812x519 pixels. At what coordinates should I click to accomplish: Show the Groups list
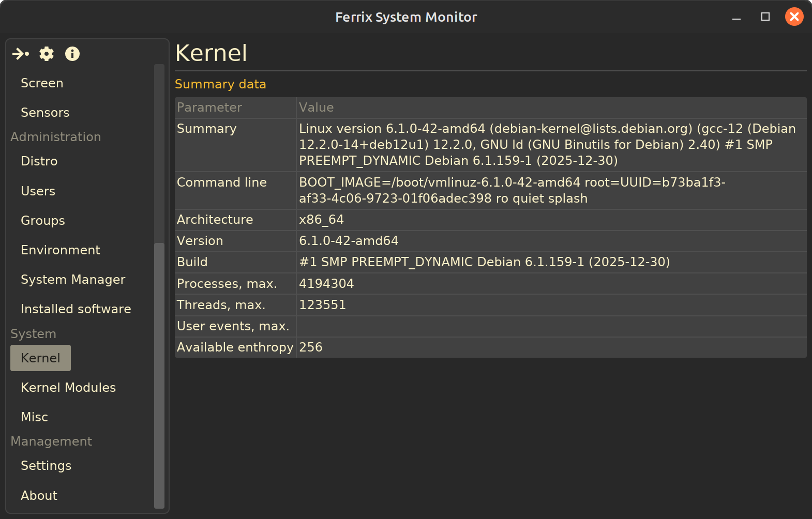43,221
